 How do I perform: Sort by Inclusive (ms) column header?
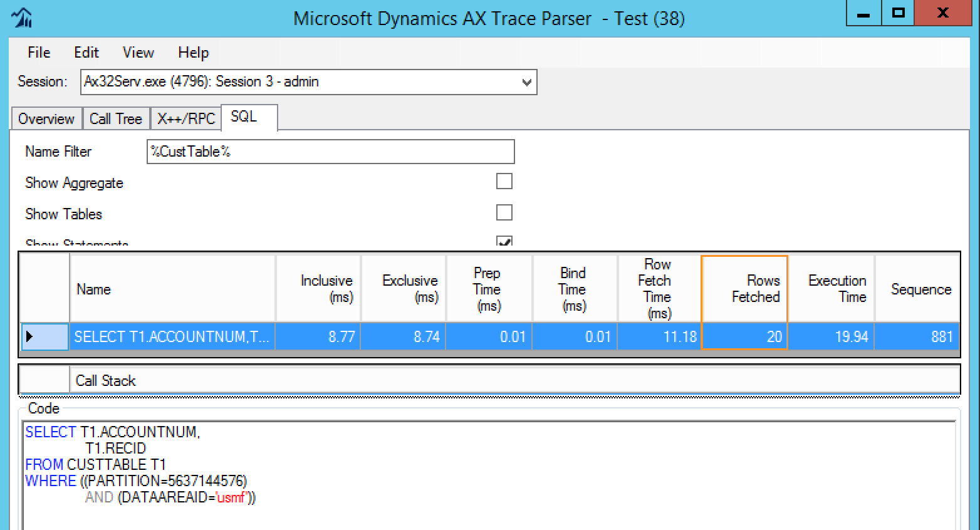[x=318, y=289]
